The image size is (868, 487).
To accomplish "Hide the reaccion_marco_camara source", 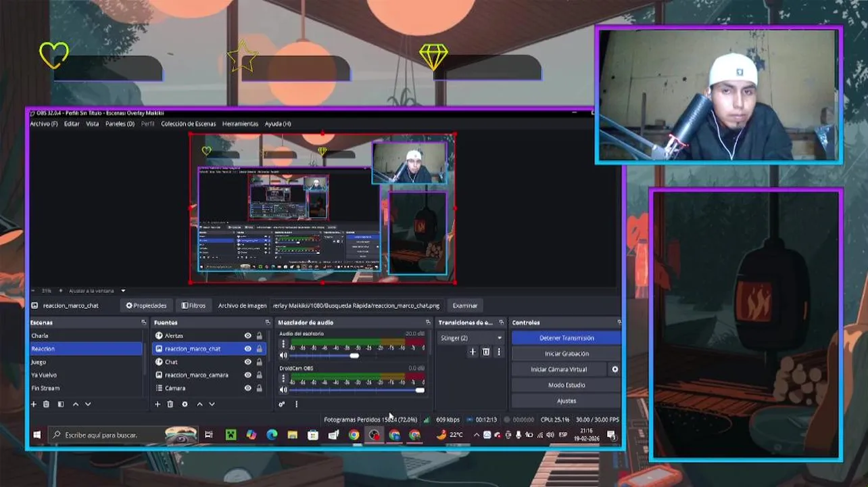I will point(247,375).
